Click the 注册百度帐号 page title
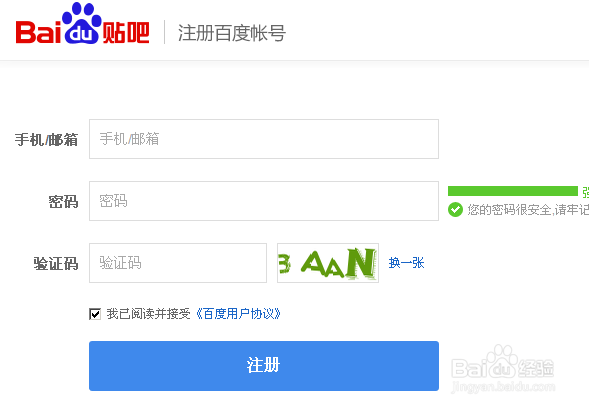 tap(232, 33)
